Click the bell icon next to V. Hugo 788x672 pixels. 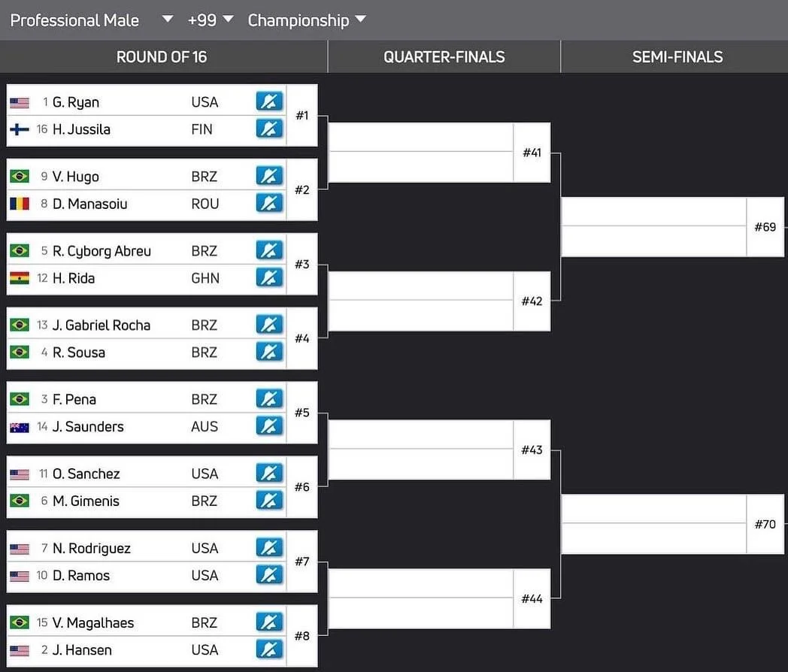click(x=269, y=176)
